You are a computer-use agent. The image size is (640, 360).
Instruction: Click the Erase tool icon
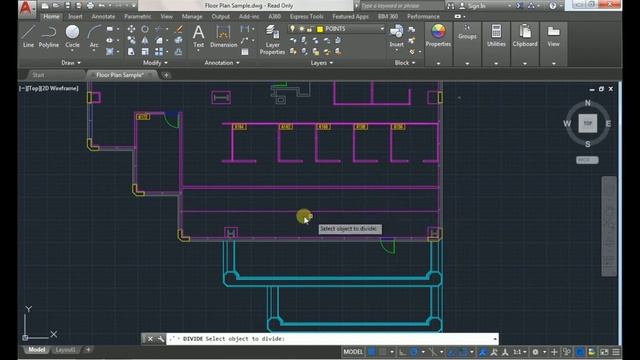coord(179,29)
